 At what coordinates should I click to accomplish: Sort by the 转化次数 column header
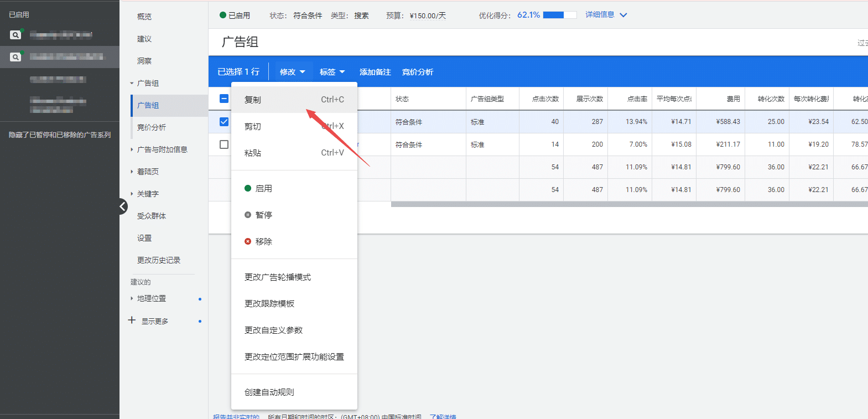tap(771, 99)
